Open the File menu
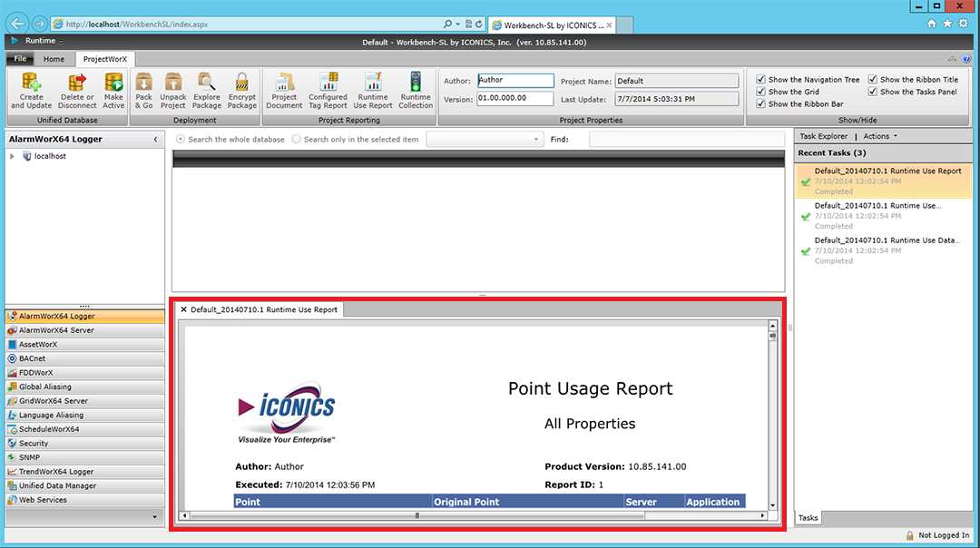The image size is (980, 548). tap(20, 59)
